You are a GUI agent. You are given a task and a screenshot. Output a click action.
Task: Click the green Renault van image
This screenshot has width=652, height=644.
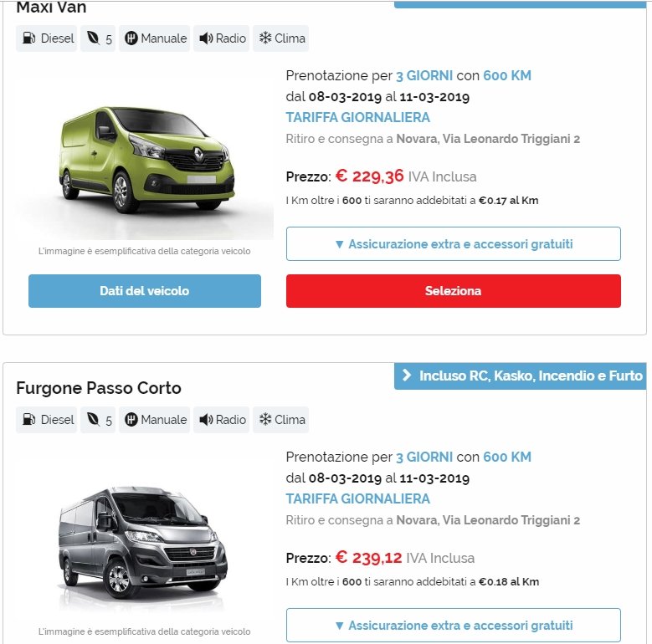coord(146,160)
